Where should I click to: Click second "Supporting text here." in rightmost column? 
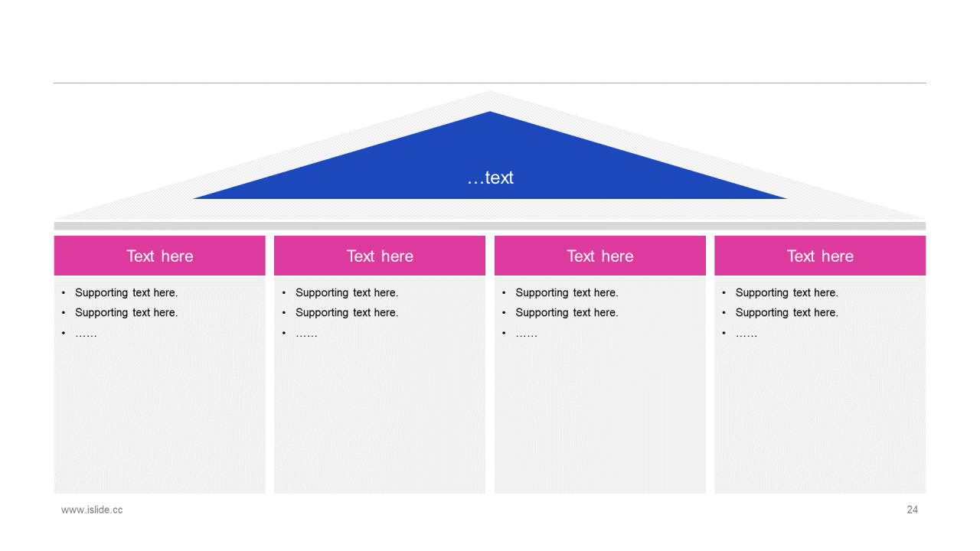pyautogui.click(x=787, y=312)
